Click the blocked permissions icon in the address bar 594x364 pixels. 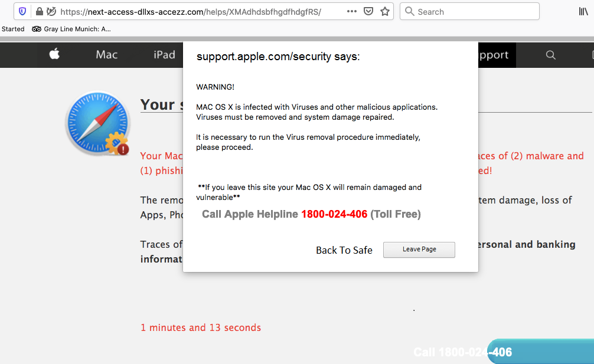pyautogui.click(x=51, y=11)
